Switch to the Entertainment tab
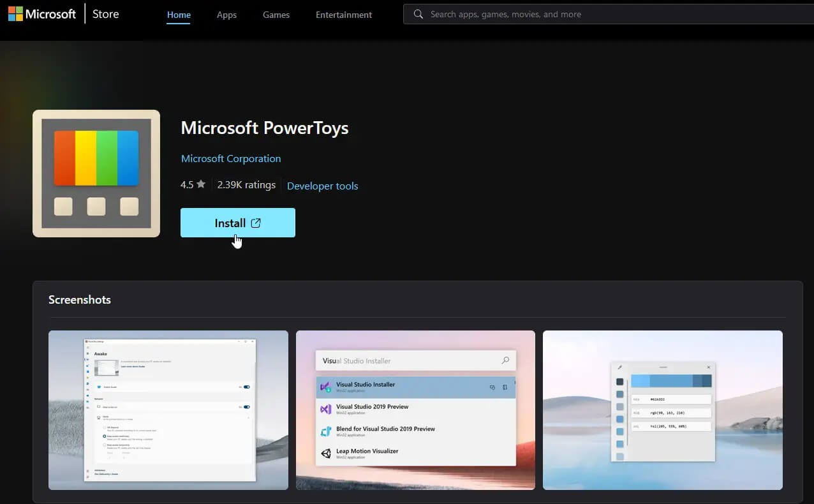This screenshot has height=504, width=814. click(x=344, y=15)
